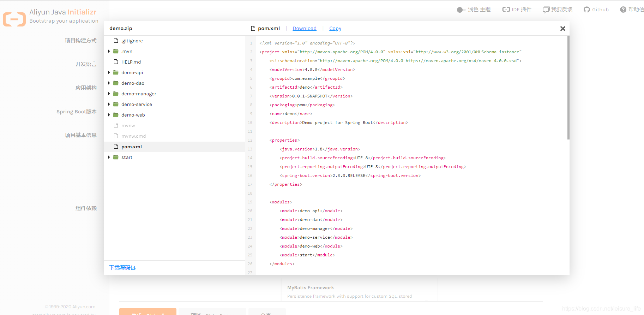Click the Copy link for pom.xml

coord(335,28)
